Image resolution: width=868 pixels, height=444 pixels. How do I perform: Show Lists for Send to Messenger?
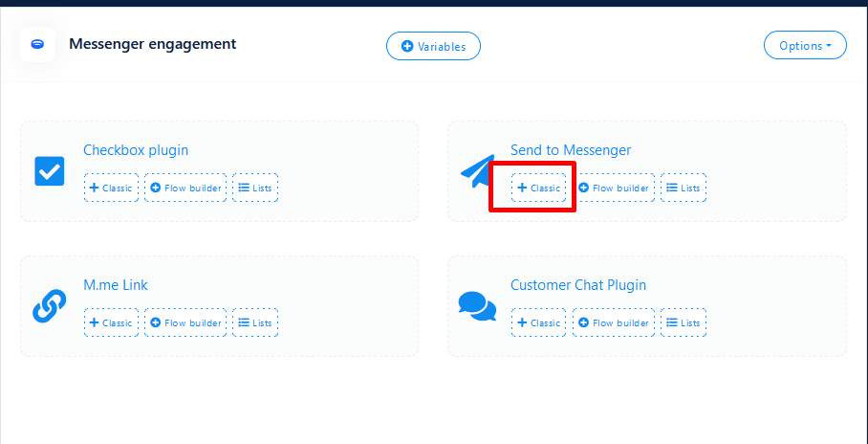(x=684, y=189)
